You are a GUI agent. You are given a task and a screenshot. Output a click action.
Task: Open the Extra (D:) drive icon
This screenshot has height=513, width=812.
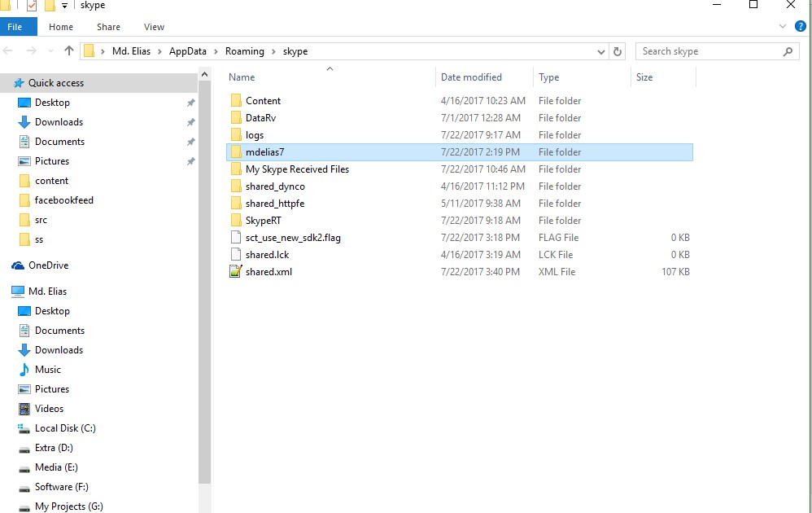(24, 449)
